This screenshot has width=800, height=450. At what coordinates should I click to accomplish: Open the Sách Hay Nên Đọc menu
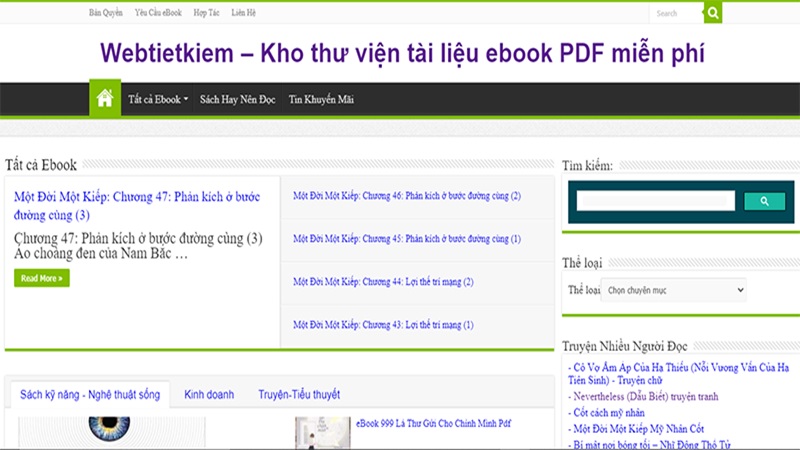(237, 99)
